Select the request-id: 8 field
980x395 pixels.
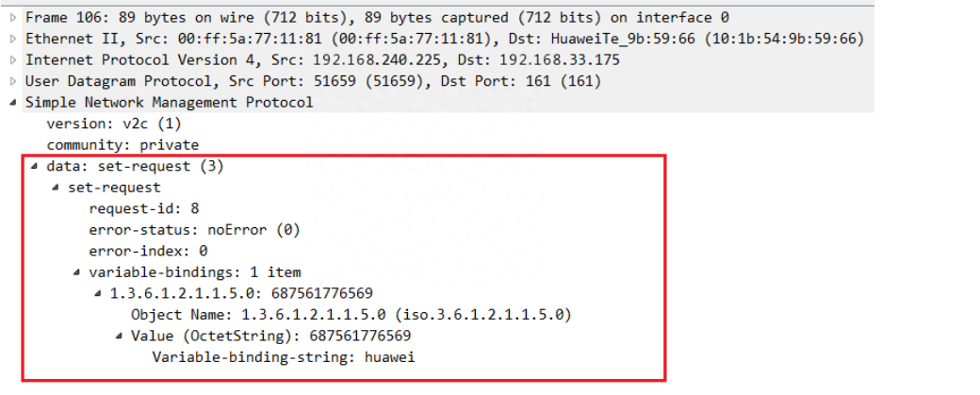[144, 208]
